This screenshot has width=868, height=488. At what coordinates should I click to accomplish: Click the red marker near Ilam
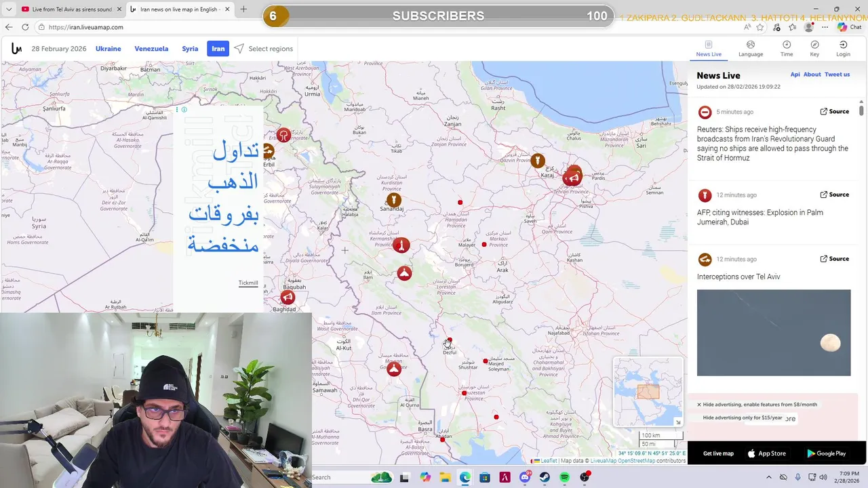click(x=404, y=273)
